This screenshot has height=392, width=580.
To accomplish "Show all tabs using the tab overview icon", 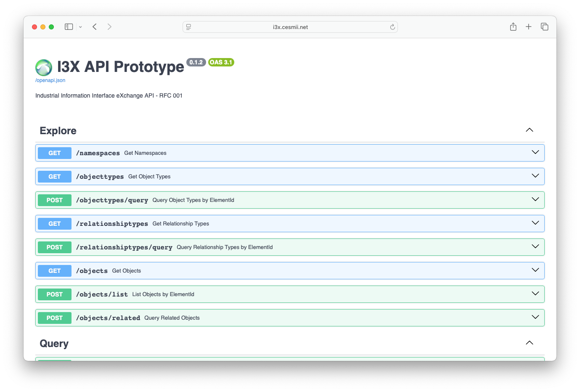I will [x=544, y=26].
